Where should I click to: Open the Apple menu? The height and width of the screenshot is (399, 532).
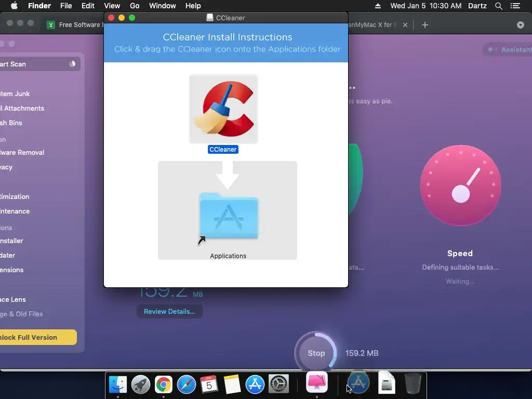(14, 6)
